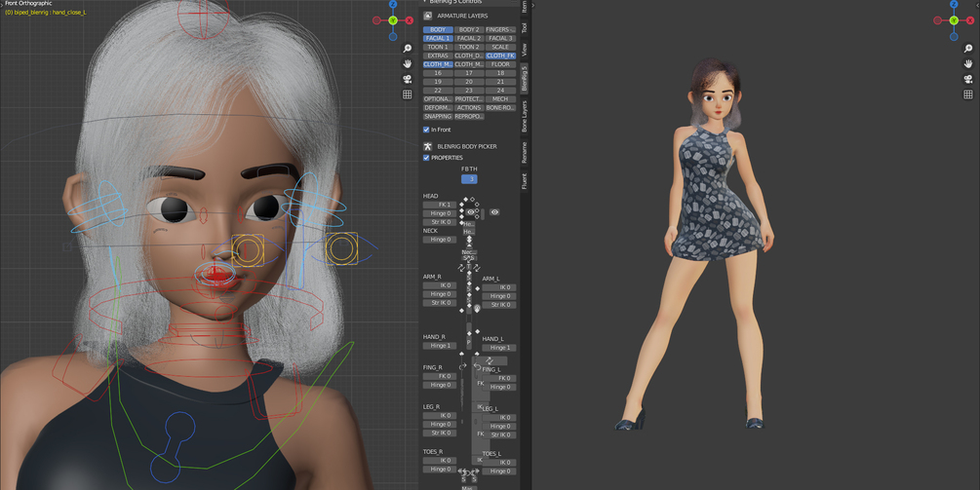Click the ARM_R IK 0 slider
This screenshot has height=490, width=980.
[440, 285]
